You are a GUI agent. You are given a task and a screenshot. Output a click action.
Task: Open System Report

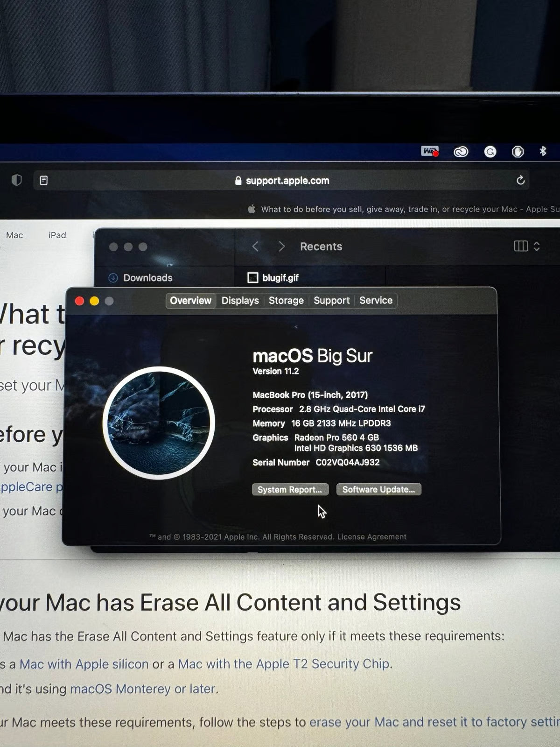tap(290, 489)
